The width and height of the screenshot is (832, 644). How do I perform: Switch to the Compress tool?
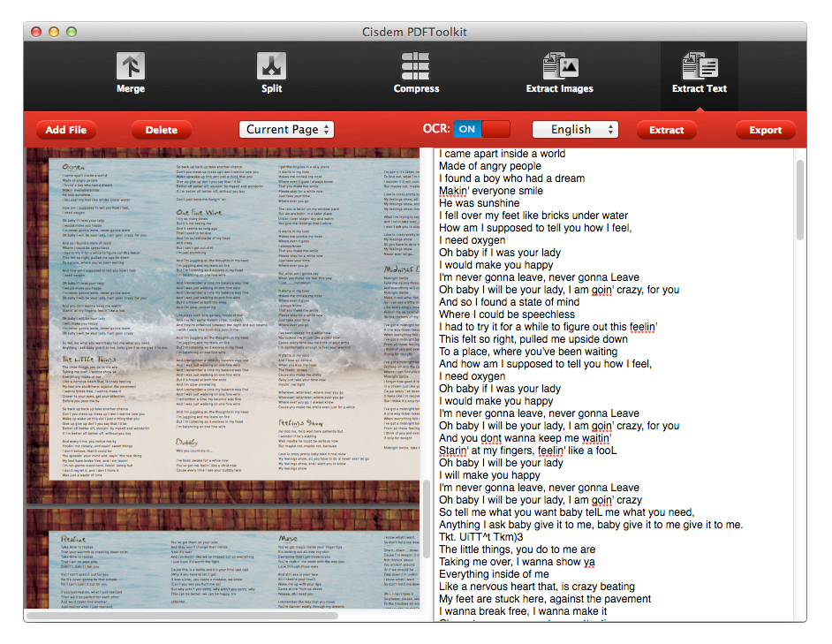pyautogui.click(x=416, y=72)
